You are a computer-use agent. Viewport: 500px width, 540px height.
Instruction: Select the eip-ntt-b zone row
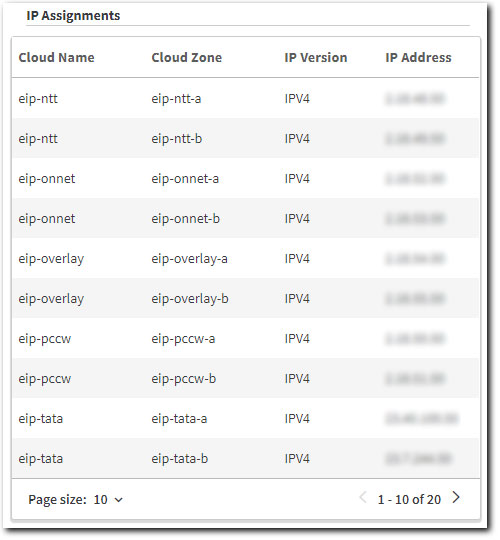pyautogui.click(x=246, y=138)
